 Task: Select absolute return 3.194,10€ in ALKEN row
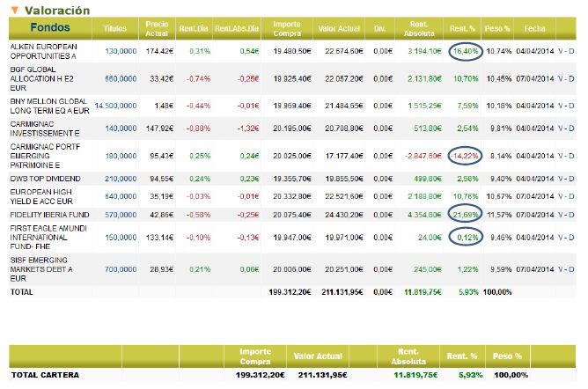coord(424,51)
